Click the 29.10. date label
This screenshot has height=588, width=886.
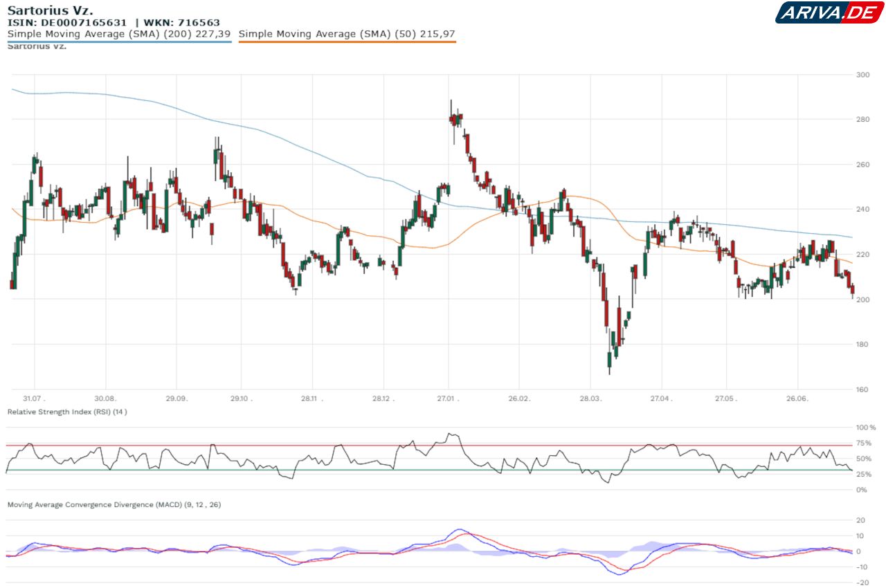241,398
